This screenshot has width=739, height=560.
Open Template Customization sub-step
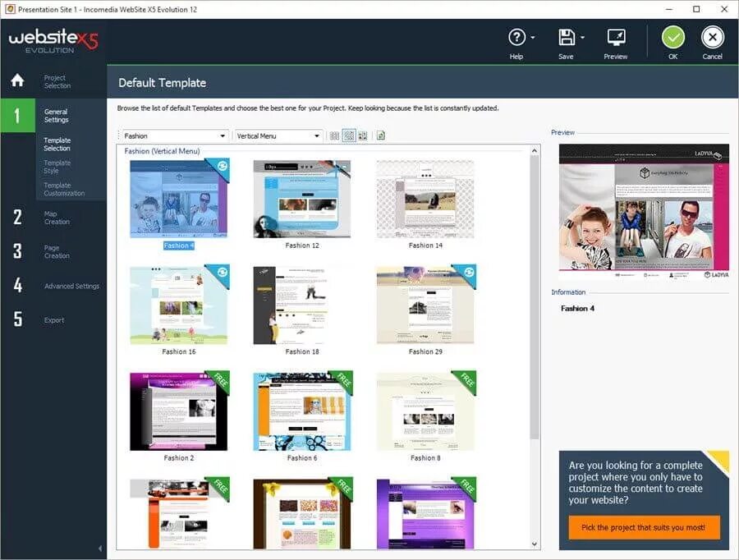(x=64, y=189)
